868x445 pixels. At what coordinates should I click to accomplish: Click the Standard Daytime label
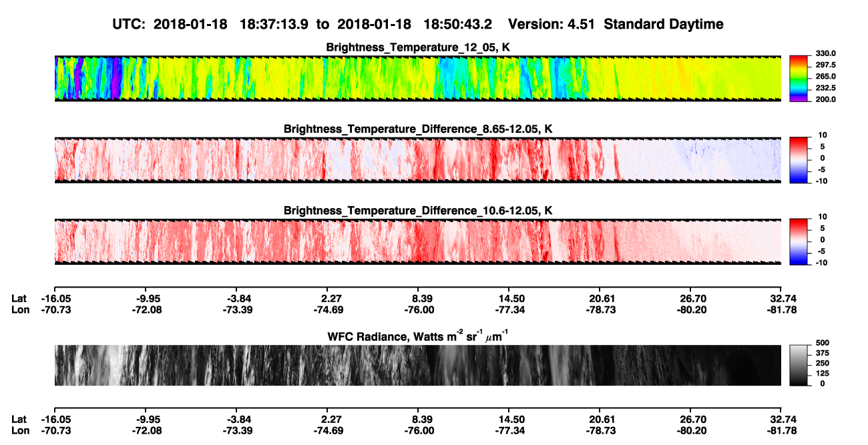(662, 25)
